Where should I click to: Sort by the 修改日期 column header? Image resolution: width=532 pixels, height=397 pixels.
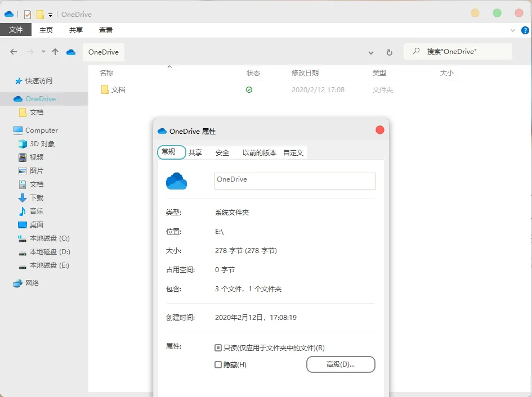pos(305,73)
